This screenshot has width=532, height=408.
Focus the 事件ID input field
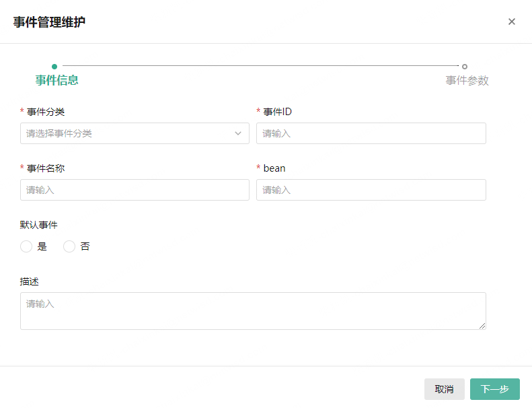(x=371, y=133)
